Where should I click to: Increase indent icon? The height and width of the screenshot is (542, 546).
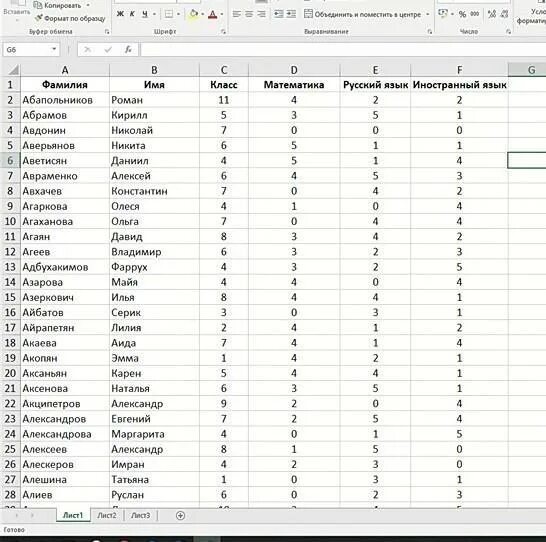click(291, 14)
